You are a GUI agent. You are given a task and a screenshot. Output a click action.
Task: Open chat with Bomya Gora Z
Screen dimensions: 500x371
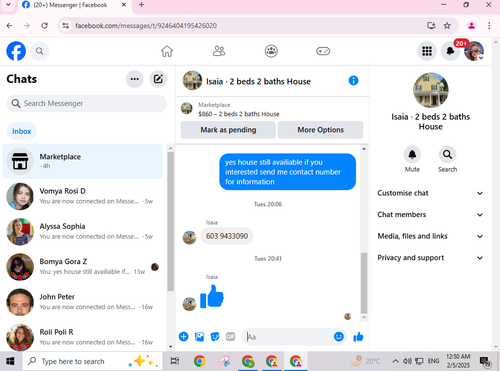(x=82, y=267)
